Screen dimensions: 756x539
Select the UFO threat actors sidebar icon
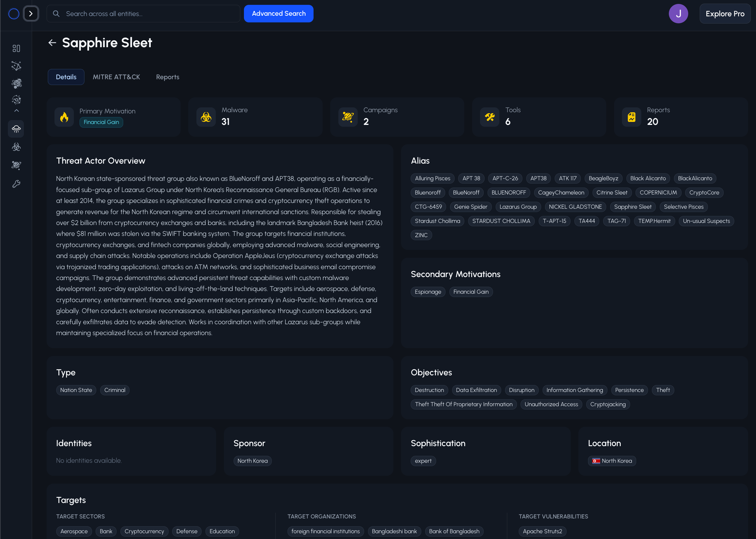pos(16,129)
